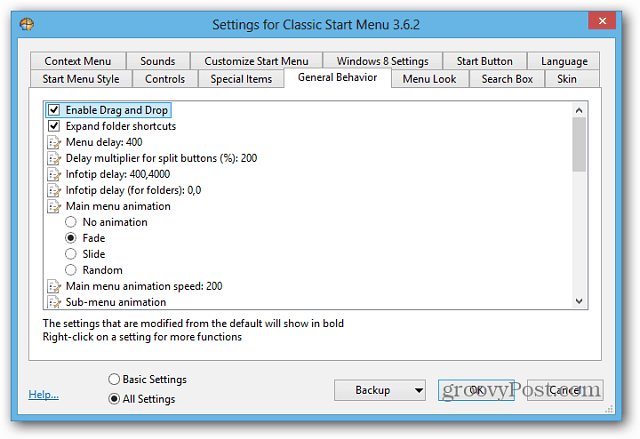Image resolution: width=640 pixels, height=439 pixels.
Task: Select 'Infotip delay (for folders): 0,0' row
Action: pos(133,190)
